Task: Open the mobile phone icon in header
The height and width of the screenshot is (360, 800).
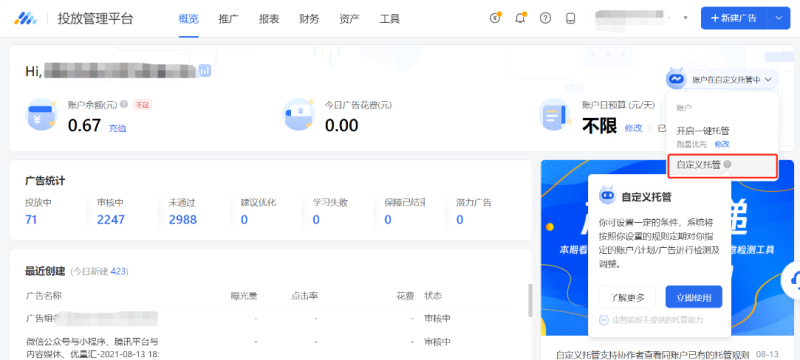Action: [x=570, y=18]
